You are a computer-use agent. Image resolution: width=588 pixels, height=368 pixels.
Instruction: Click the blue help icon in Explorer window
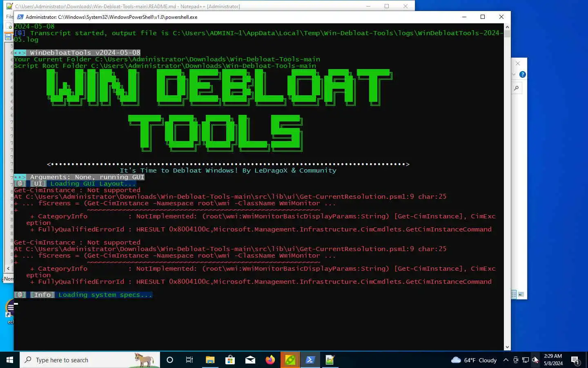[523, 74]
